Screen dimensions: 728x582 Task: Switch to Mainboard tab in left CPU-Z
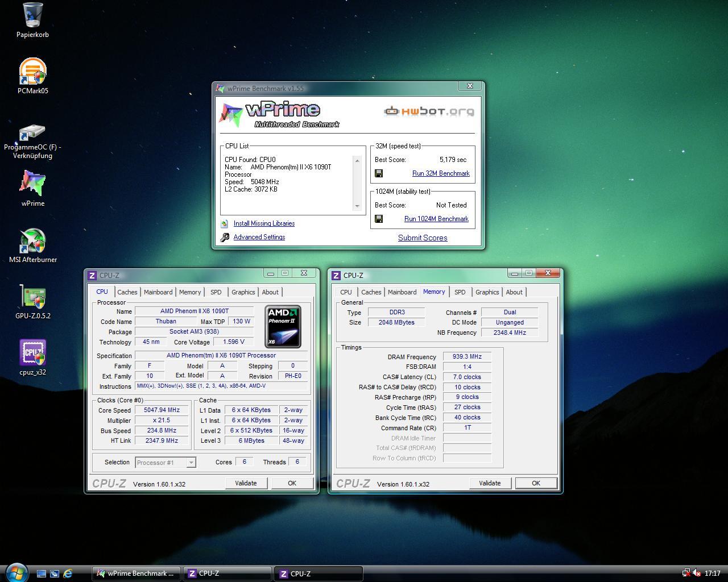coord(158,292)
